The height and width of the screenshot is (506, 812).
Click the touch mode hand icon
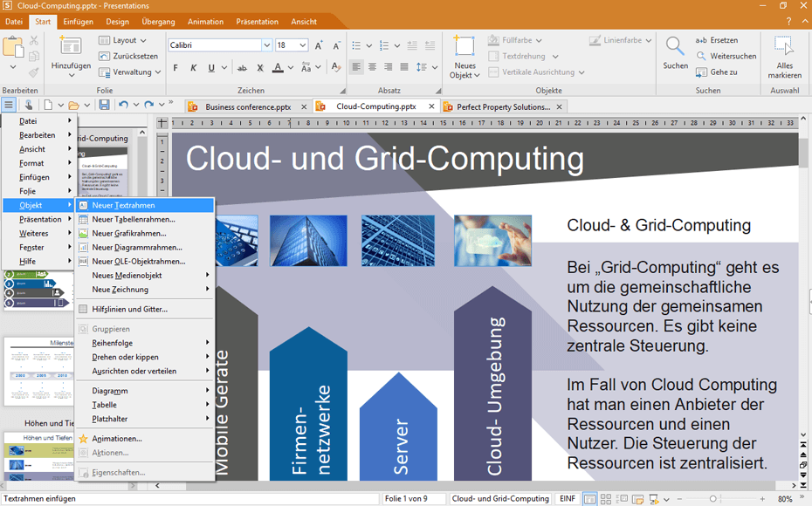click(29, 105)
